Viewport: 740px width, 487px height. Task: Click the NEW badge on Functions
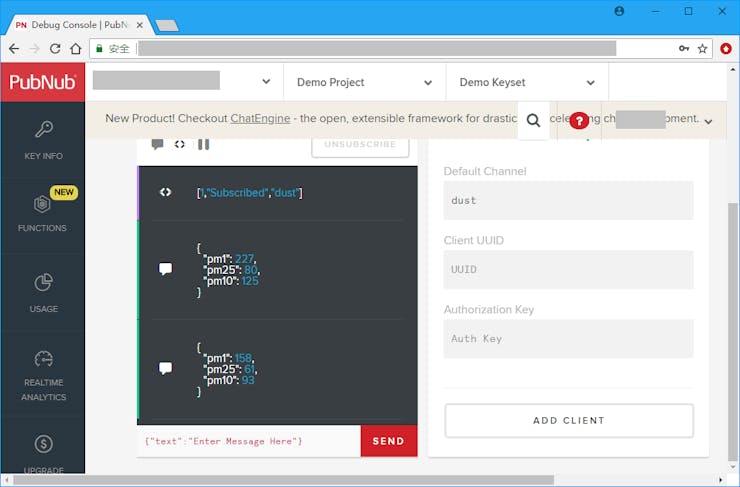[x=64, y=192]
